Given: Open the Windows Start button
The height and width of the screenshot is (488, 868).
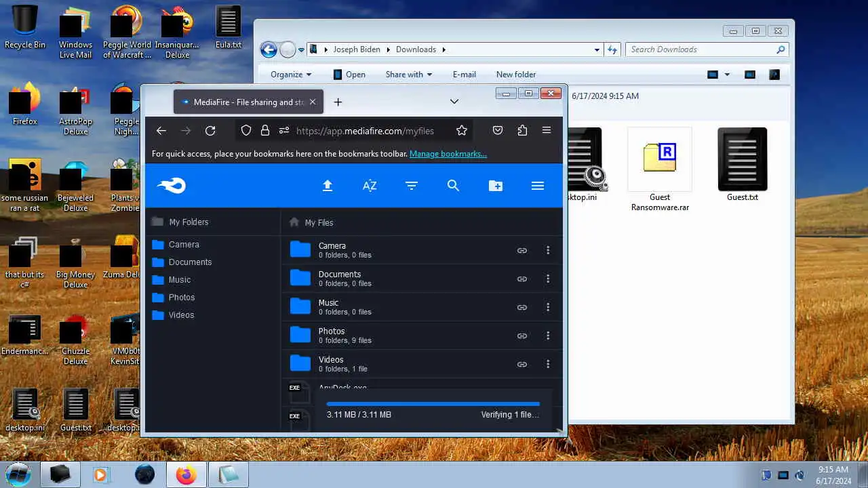Looking at the screenshot, I should pos(18,474).
